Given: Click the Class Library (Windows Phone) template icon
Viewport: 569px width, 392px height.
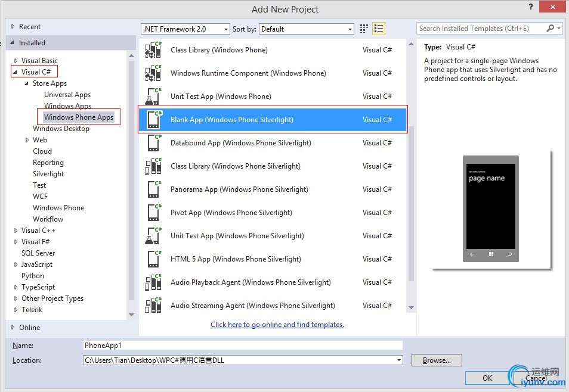Looking at the screenshot, I should [153, 49].
